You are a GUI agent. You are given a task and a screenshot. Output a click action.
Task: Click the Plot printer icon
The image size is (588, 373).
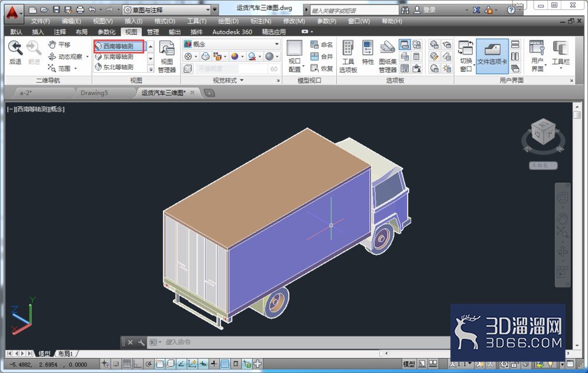tap(80, 10)
